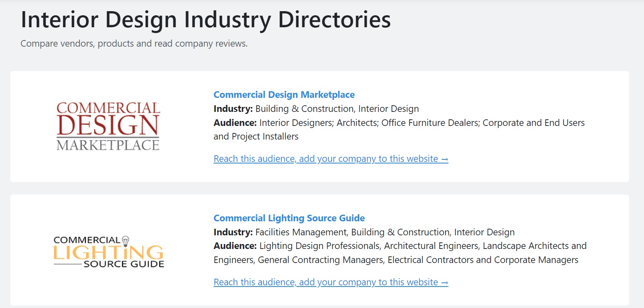
Task: Open the Commercial Lighting Source Guide title link
Action: (289, 218)
